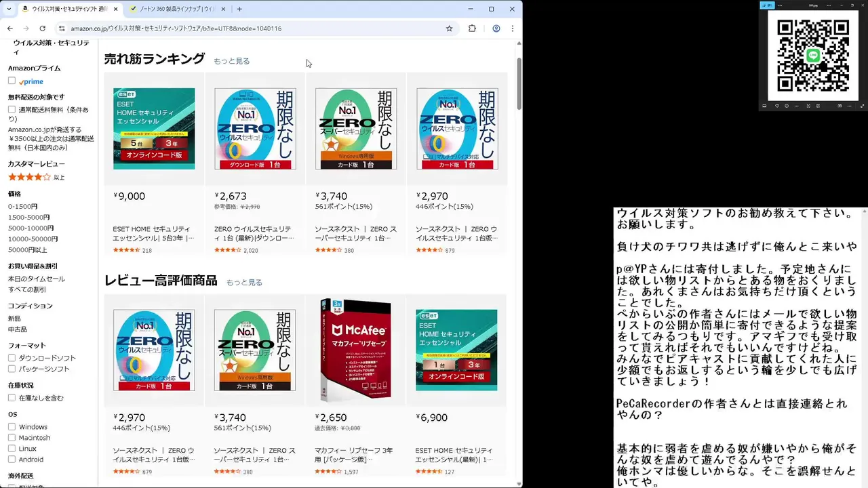Close the ウイルス対策 Amazon tab

point(117,9)
